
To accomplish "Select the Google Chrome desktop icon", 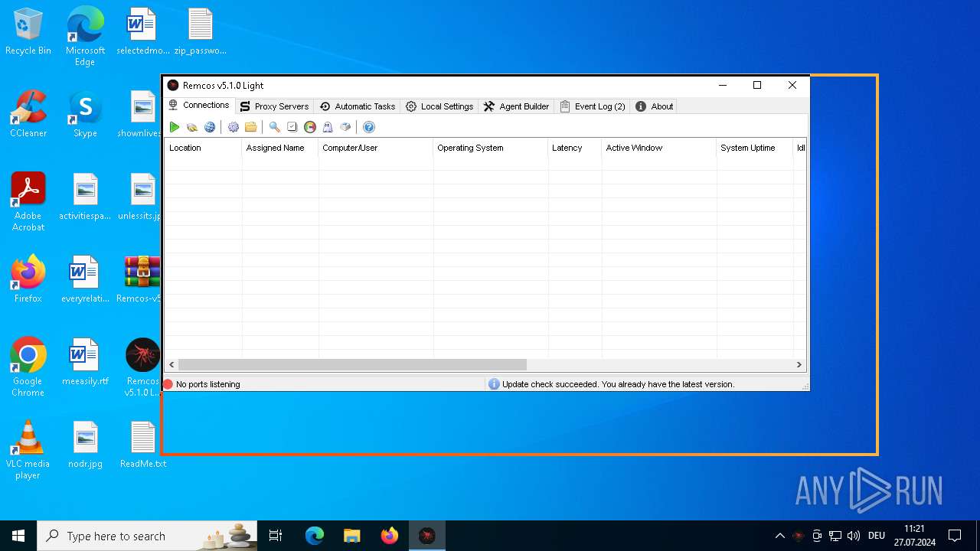I will point(28,367).
